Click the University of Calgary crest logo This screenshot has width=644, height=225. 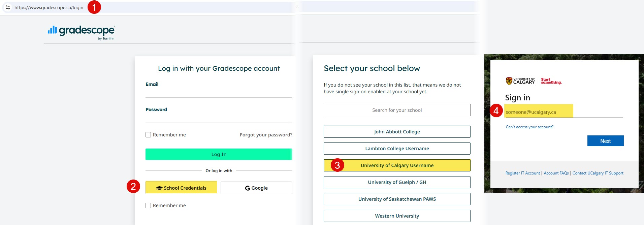coord(509,81)
